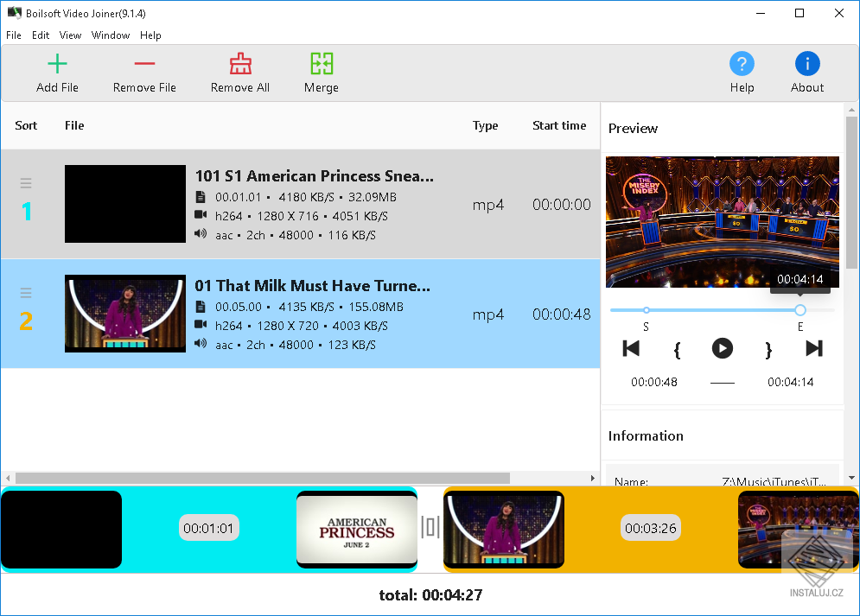Click the vertical scrollbar of right panel
860x616 pixels.
851,192
